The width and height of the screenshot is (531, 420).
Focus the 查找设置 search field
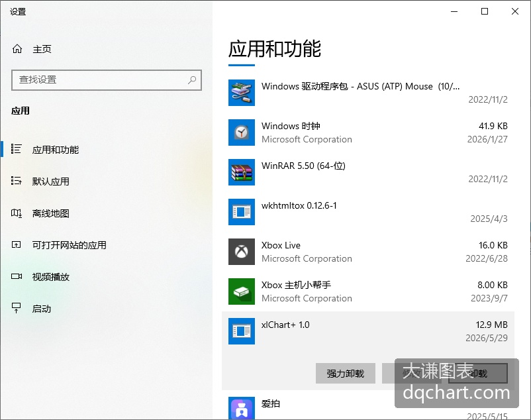point(107,80)
